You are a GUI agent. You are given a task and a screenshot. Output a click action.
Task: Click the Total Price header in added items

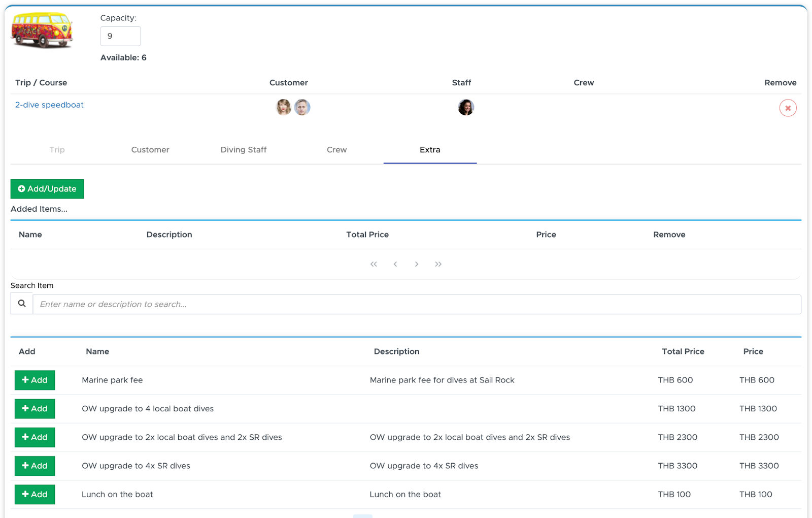[x=367, y=235]
